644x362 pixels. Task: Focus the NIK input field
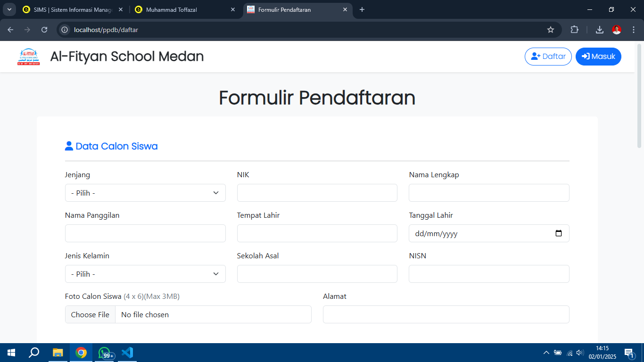(317, 193)
